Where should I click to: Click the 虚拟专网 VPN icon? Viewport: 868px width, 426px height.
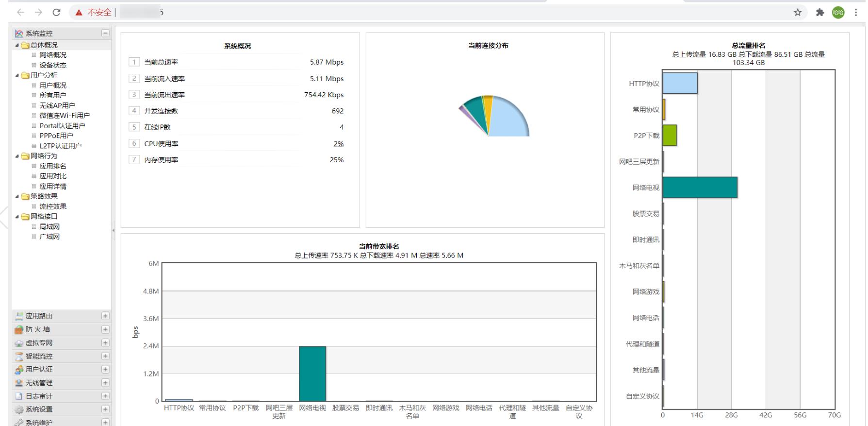coord(19,343)
